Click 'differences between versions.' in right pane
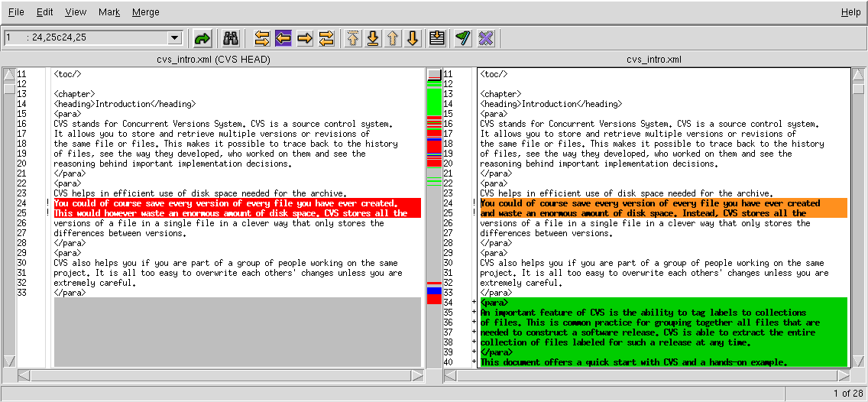This screenshot has width=868, height=402. pos(546,233)
